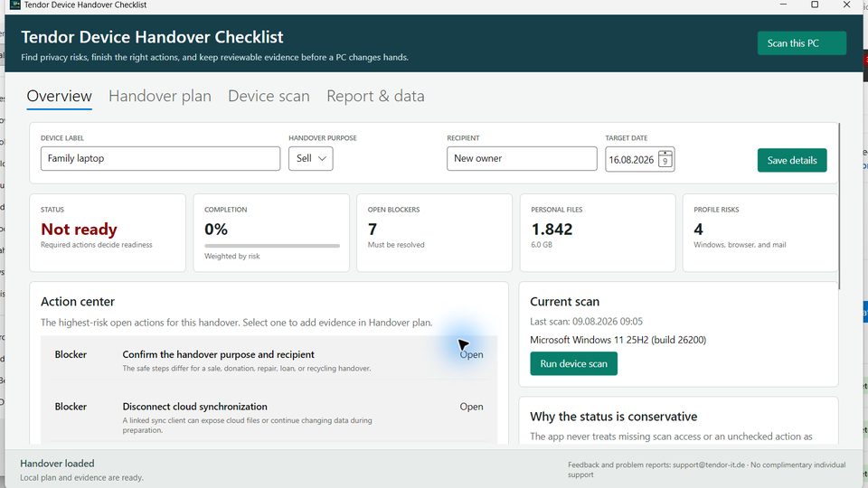The width and height of the screenshot is (868, 488).
Task: Select the Confirm handover purpose and recipient action
Action: 269,360
